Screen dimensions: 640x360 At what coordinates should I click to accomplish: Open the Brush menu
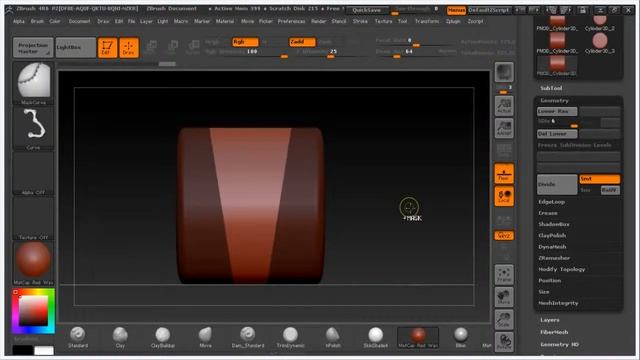coord(37,21)
